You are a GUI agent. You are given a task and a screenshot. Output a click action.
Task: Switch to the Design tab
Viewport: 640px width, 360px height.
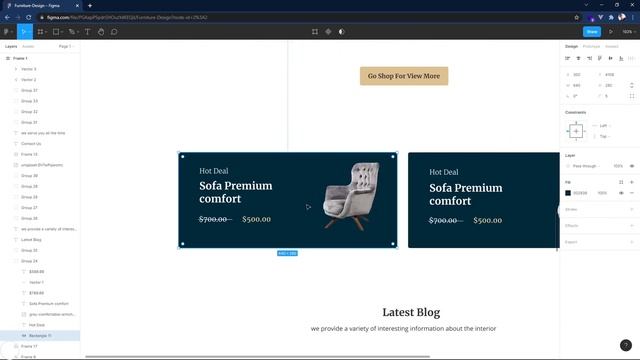tap(571, 47)
